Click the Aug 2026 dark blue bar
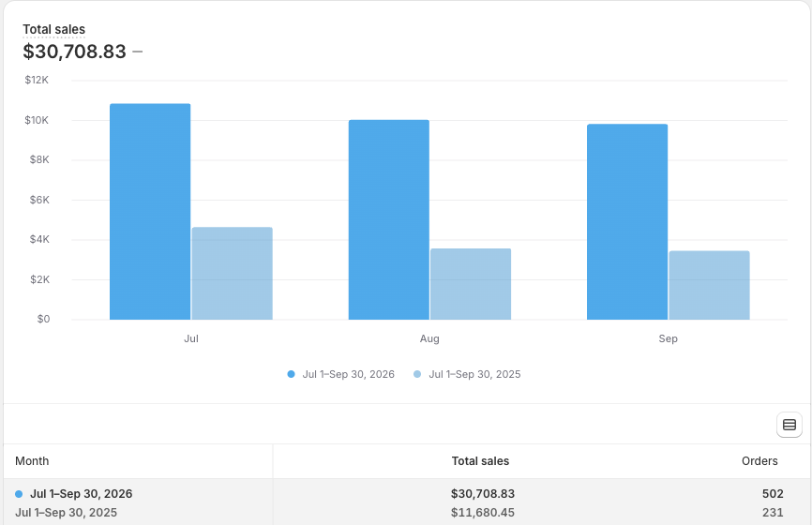Image resolution: width=812 pixels, height=525 pixels. (389, 219)
